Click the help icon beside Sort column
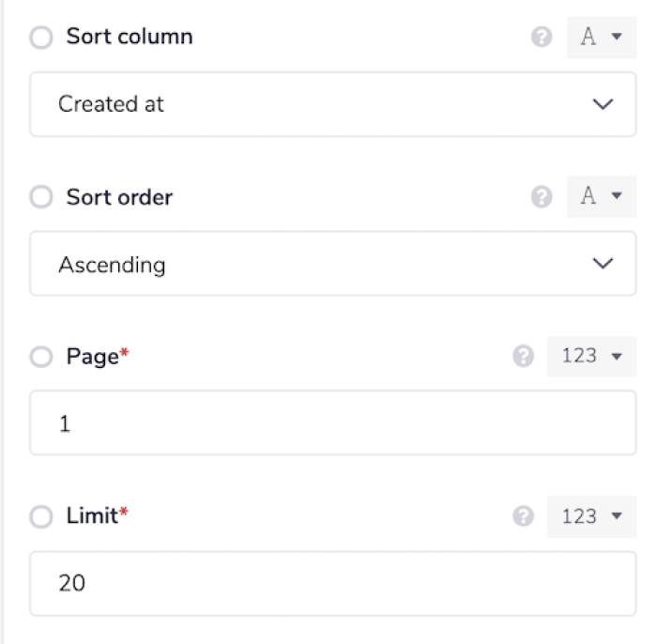This screenshot has height=644, width=657. pyautogui.click(x=542, y=38)
